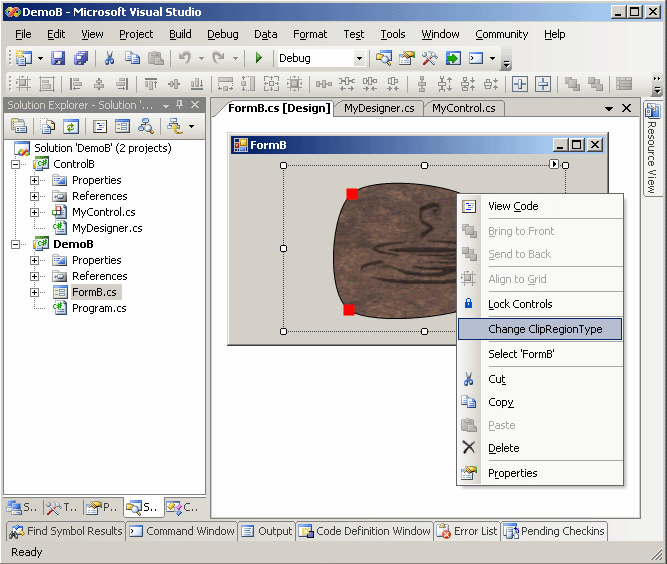667x564 pixels.
Task: Click the Align Tops layout icon
Action: tap(151, 84)
